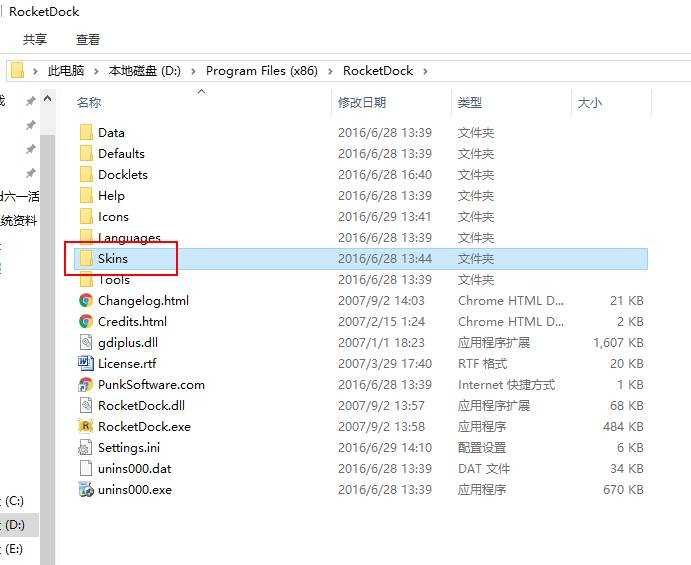The width and height of the screenshot is (691, 565).
Task: Select the unins000.exe file name
Action: point(135,489)
